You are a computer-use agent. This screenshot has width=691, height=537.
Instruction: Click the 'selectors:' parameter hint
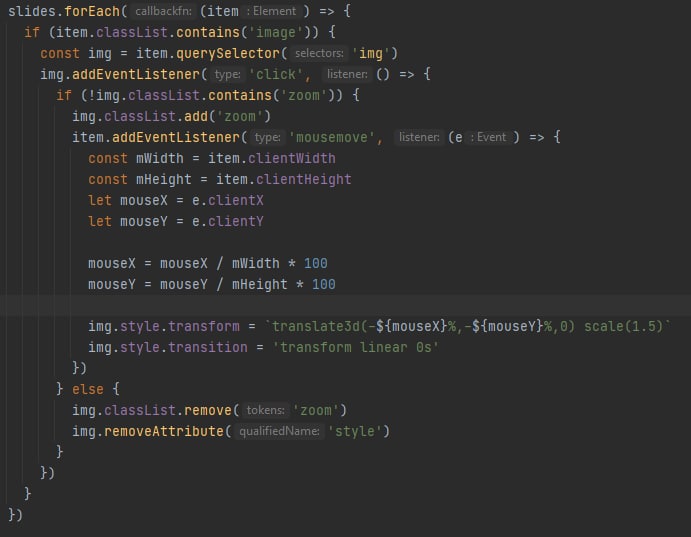[x=319, y=53]
